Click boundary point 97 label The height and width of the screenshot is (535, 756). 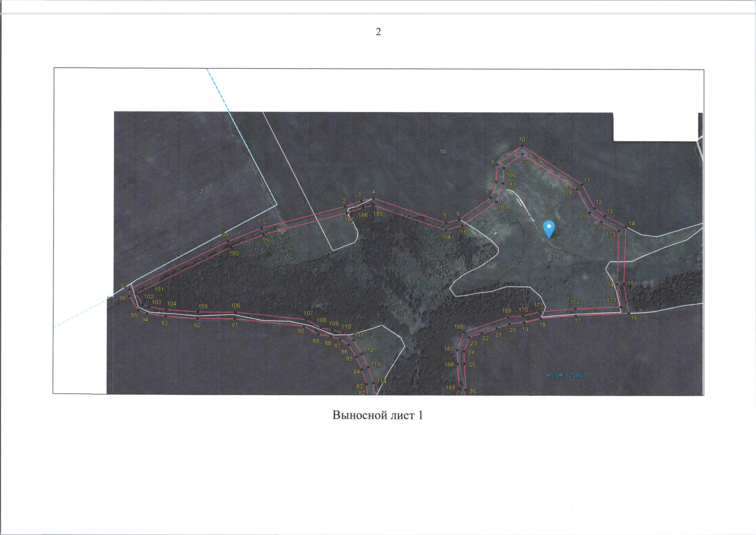pos(124,285)
